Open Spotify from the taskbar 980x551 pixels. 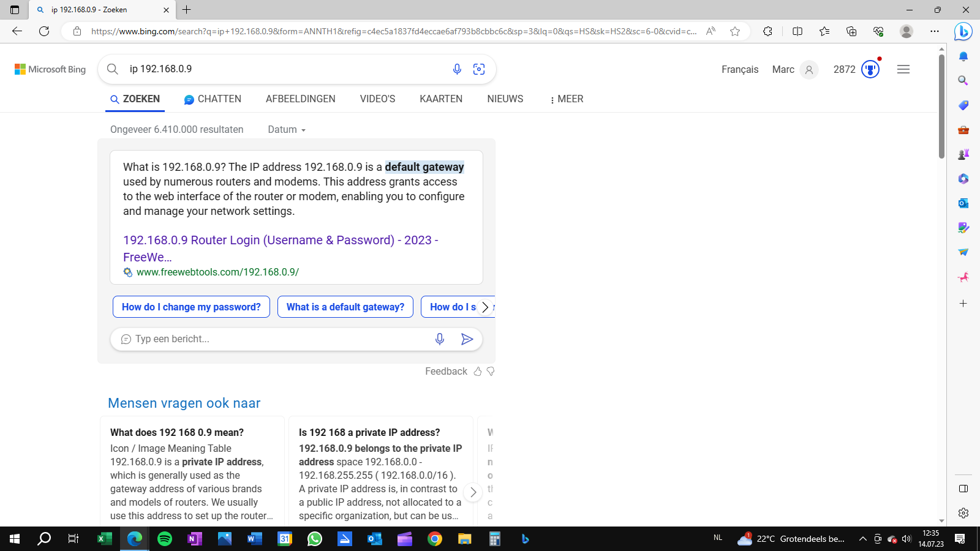(x=165, y=539)
